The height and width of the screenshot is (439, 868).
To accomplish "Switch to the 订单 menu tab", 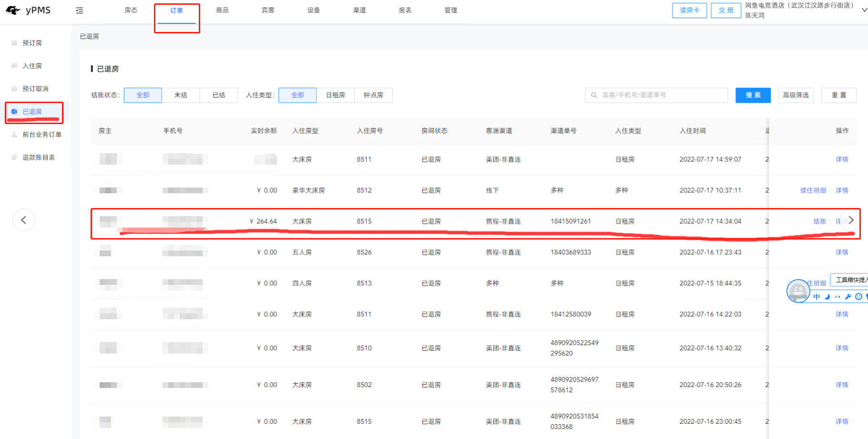I will [x=177, y=10].
